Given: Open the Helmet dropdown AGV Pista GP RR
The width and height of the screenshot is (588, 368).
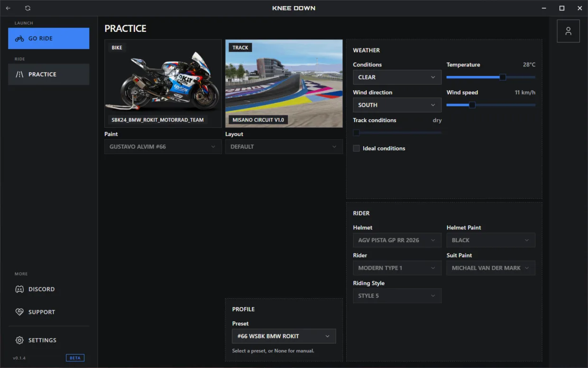Looking at the screenshot, I should pos(397,240).
